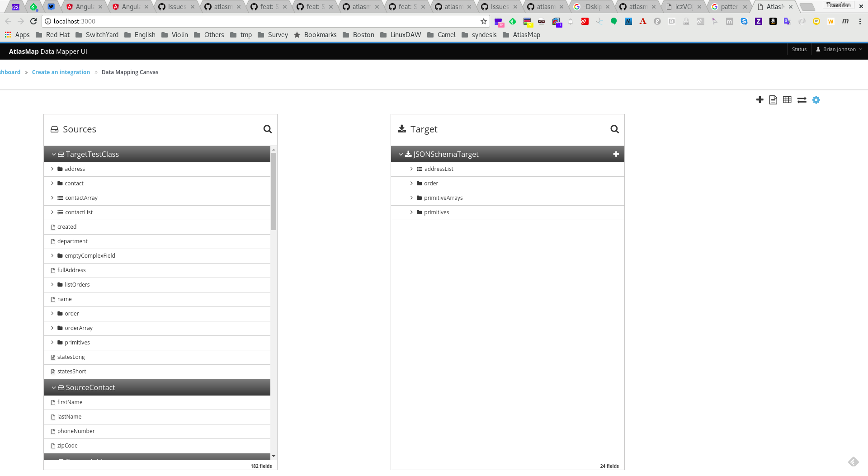
Task: Click the green Feedly extension icon
Action: click(x=513, y=21)
